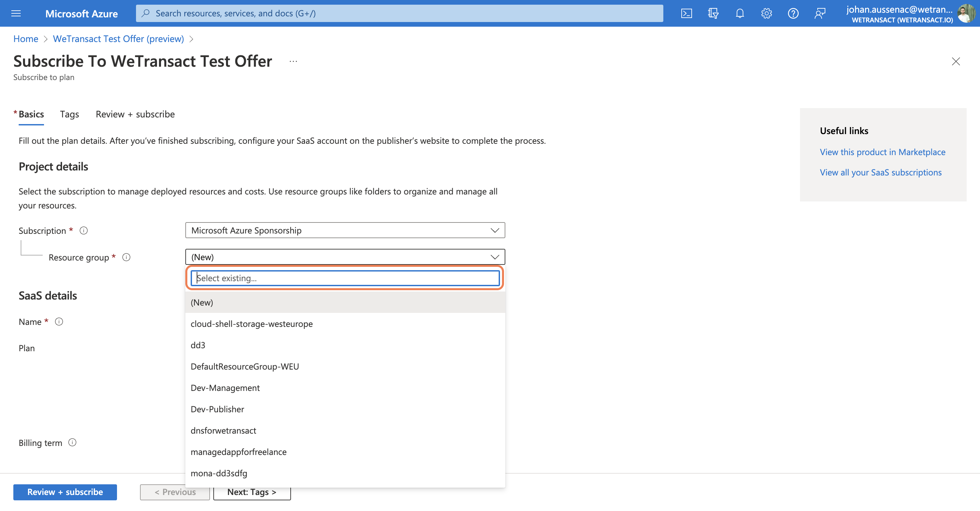Open View all your SaaS subscriptions link

pos(880,172)
